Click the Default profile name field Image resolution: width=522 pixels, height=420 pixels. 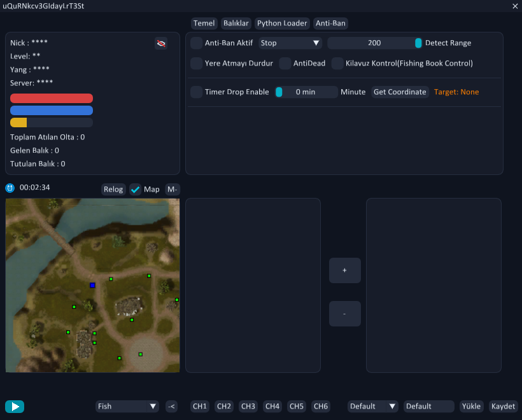point(429,407)
